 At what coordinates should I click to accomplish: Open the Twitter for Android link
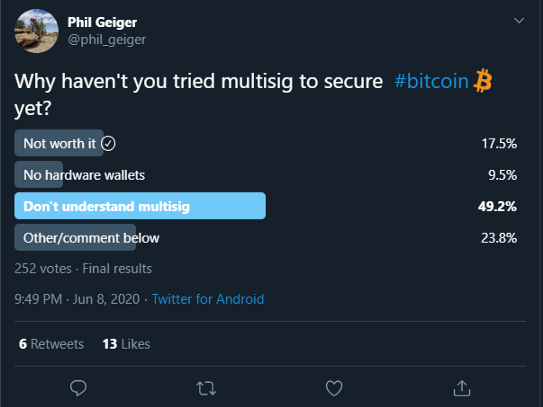pyautogui.click(x=208, y=299)
